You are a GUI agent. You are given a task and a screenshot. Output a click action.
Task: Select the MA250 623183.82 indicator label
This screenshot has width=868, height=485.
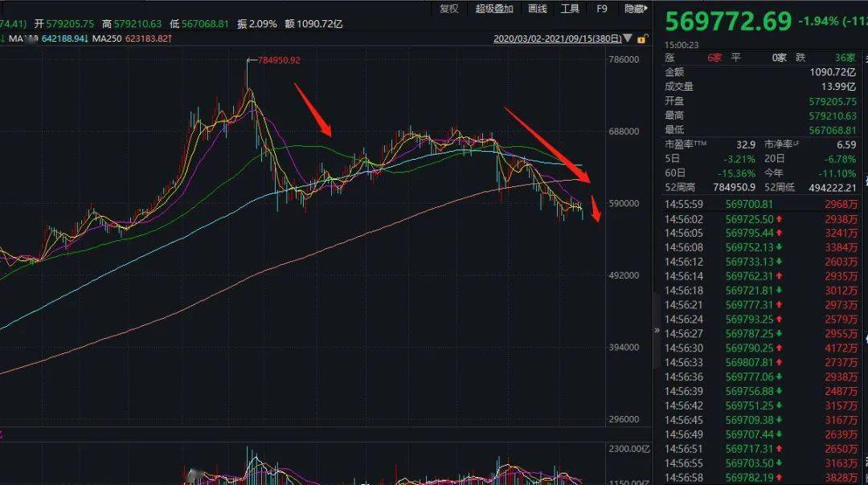[x=132, y=39]
